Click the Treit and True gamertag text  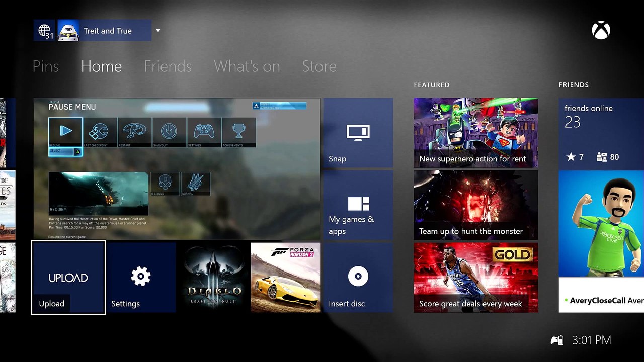tap(108, 31)
